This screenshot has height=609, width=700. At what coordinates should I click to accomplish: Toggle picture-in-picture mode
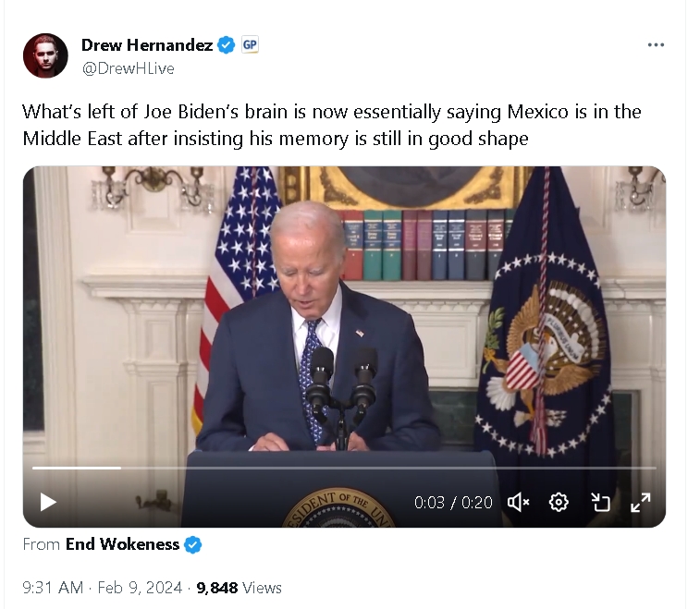(600, 503)
